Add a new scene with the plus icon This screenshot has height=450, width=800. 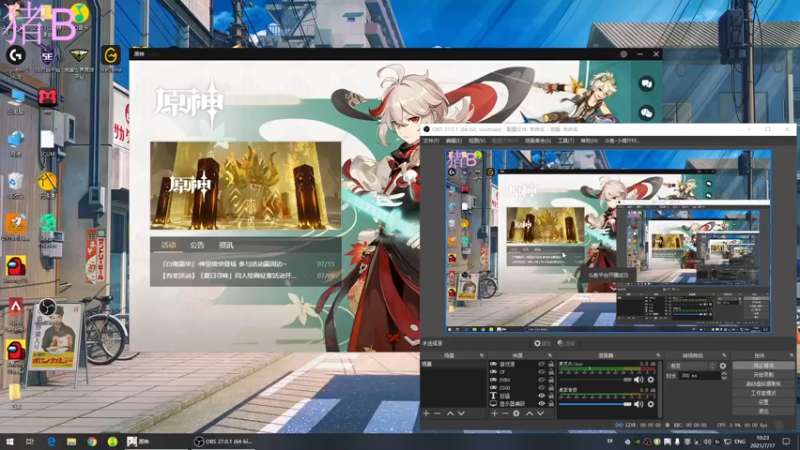click(x=426, y=413)
